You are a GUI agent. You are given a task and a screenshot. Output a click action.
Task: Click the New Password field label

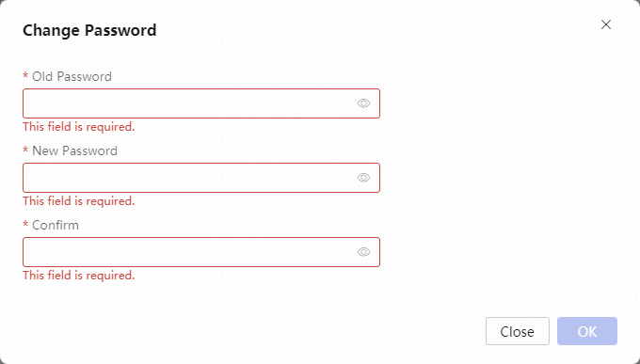(x=74, y=150)
